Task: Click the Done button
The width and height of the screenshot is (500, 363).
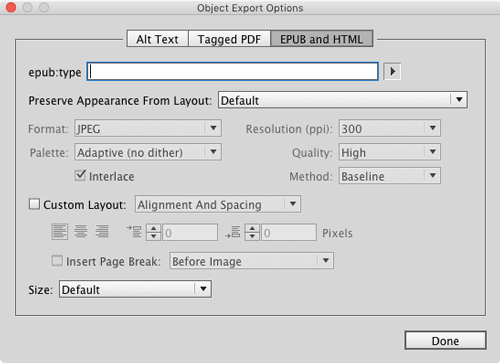Action: (445, 340)
